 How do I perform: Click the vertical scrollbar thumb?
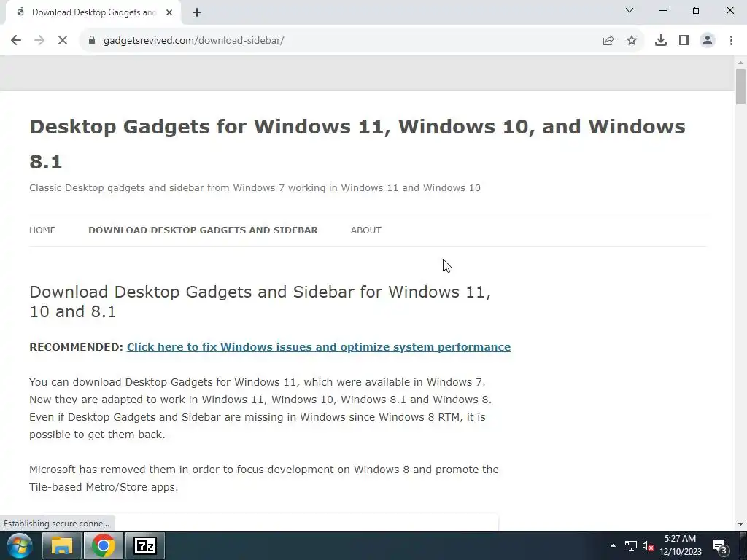coord(740,86)
